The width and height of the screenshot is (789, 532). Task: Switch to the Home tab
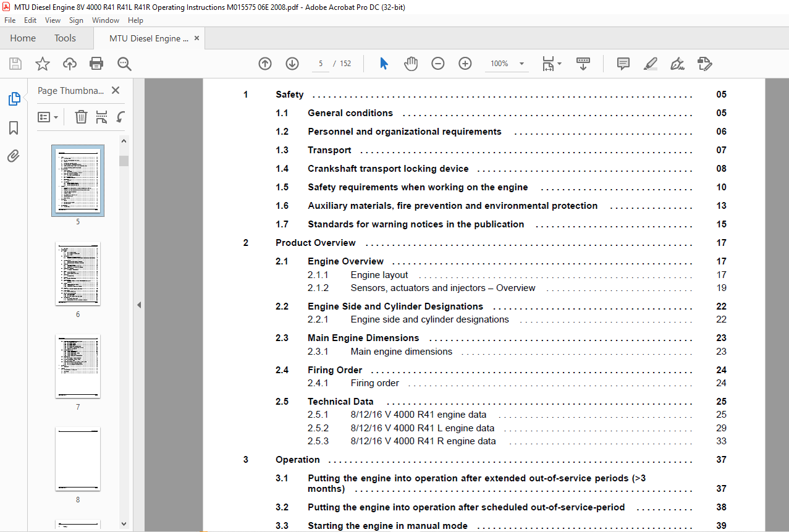(23, 38)
